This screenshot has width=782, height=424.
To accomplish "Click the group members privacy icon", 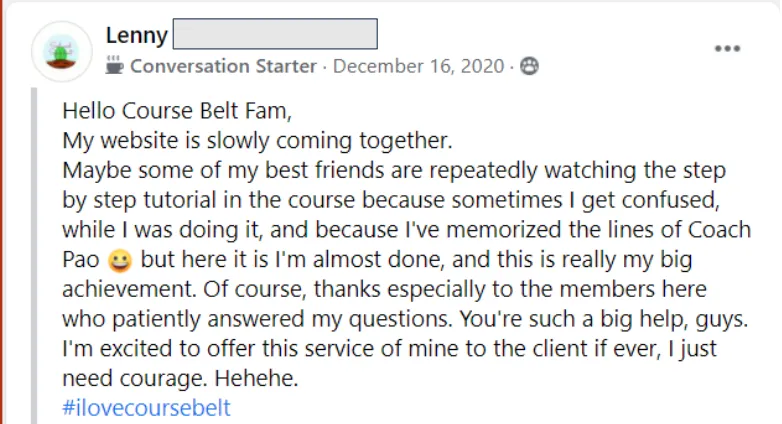I will coord(529,66).
